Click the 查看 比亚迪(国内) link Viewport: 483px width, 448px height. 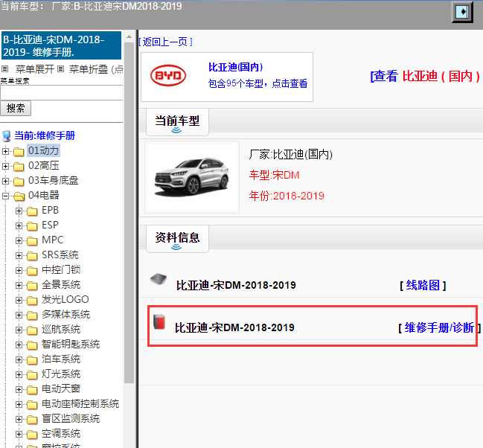425,76
